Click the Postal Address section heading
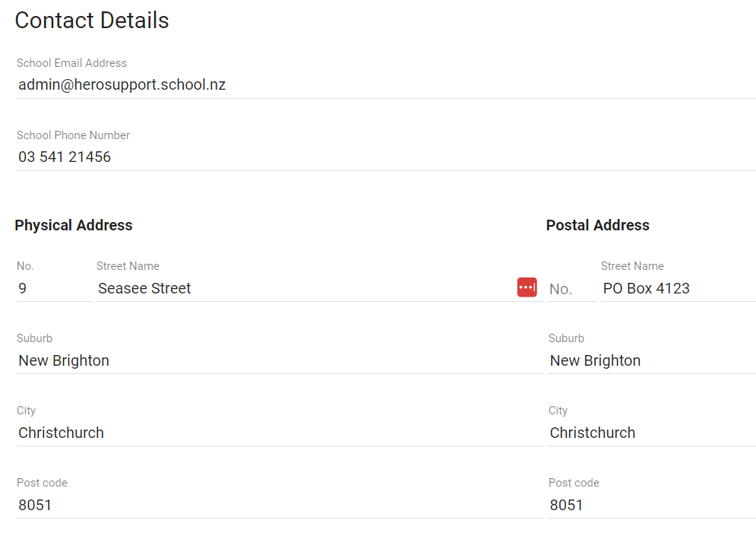This screenshot has height=536, width=756. pyautogui.click(x=597, y=225)
